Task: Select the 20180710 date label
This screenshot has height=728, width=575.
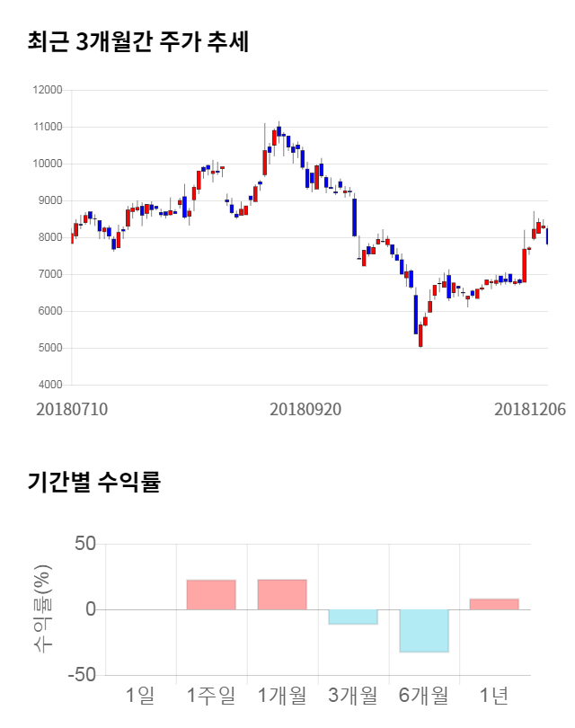Action: tap(72, 408)
